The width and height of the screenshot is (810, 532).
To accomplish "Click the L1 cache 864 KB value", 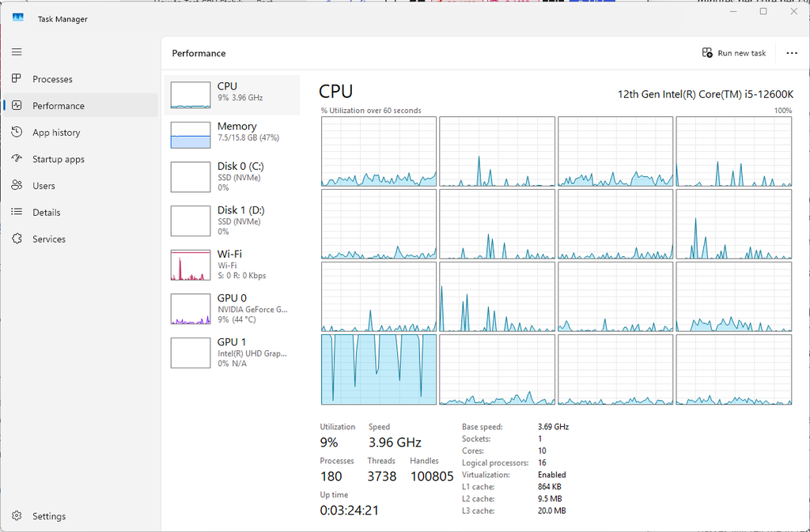I will (x=551, y=487).
